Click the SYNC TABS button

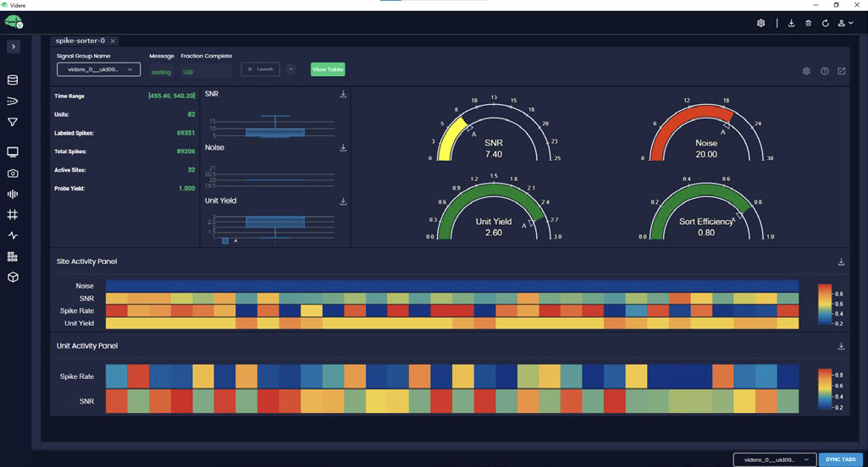840,459
